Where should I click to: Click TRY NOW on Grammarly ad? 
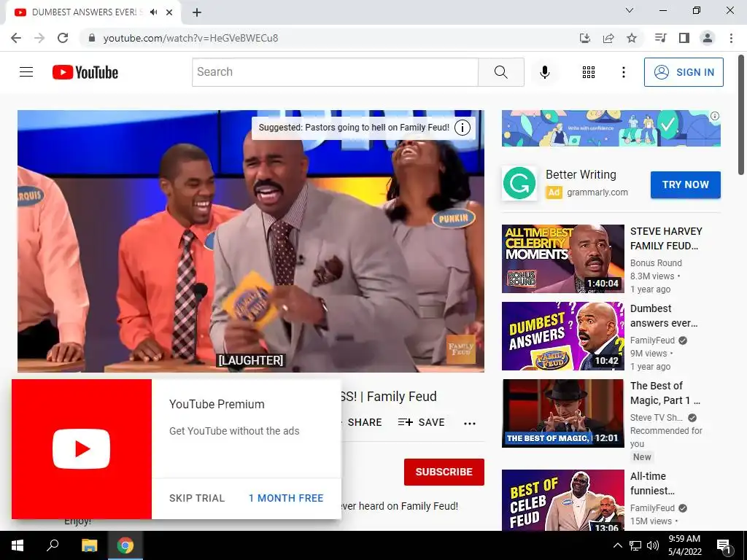(x=686, y=184)
